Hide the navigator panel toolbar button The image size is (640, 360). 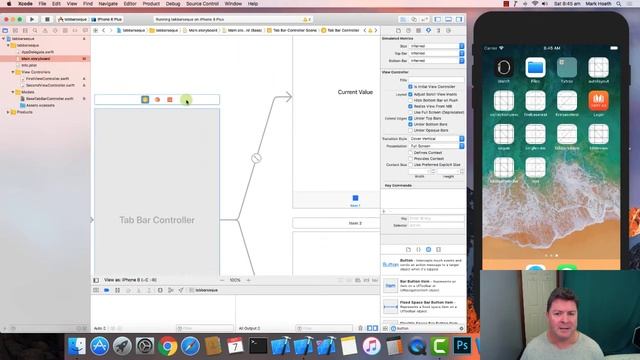coord(438,19)
